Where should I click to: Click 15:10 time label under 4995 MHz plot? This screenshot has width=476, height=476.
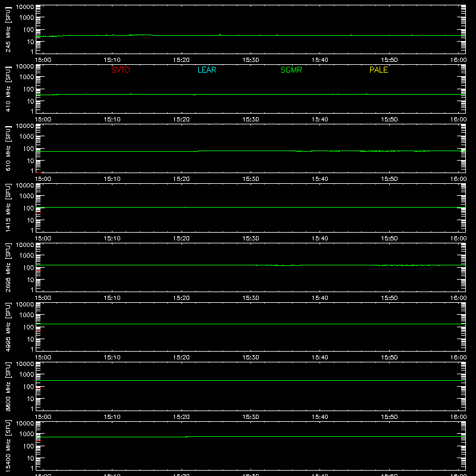(x=112, y=358)
